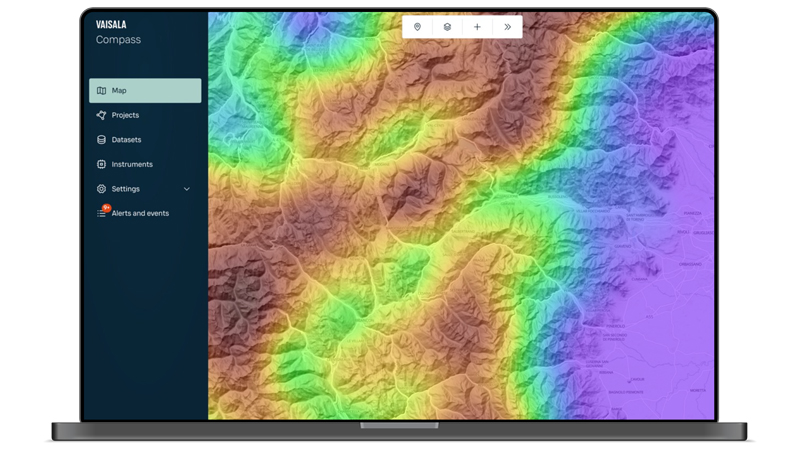Click the Orbassano town label on map
800x450 pixels.
692,263
